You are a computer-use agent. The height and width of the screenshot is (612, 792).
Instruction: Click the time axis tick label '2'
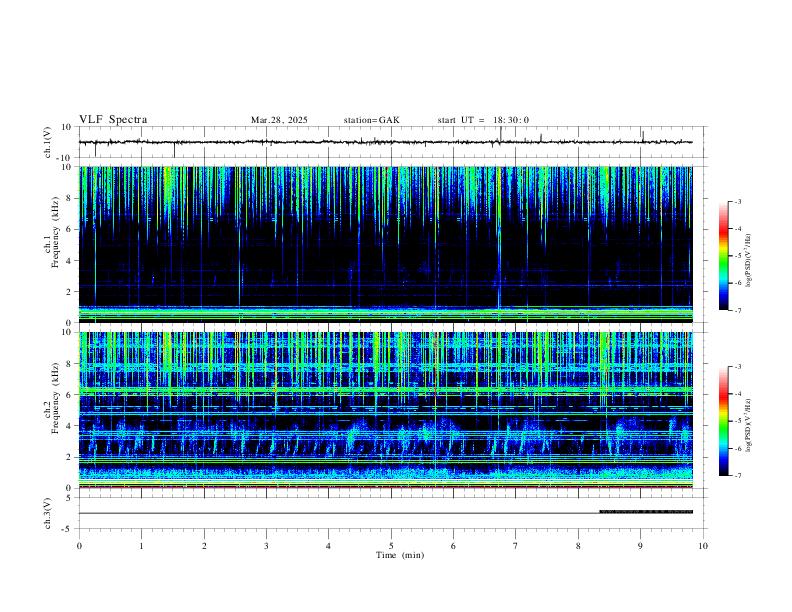pos(204,546)
